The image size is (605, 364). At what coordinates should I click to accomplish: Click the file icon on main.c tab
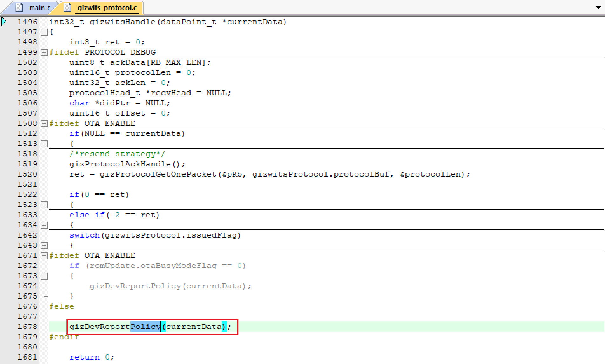tap(19, 7)
